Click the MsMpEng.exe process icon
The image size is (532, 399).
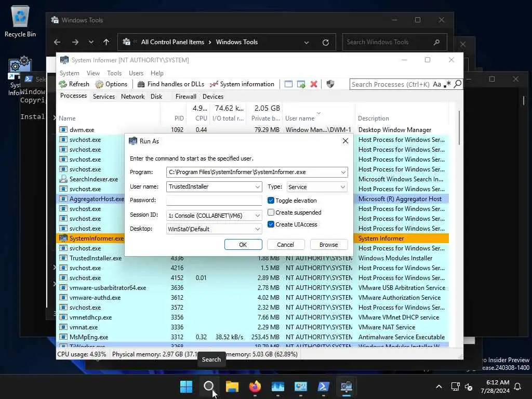(x=63, y=337)
